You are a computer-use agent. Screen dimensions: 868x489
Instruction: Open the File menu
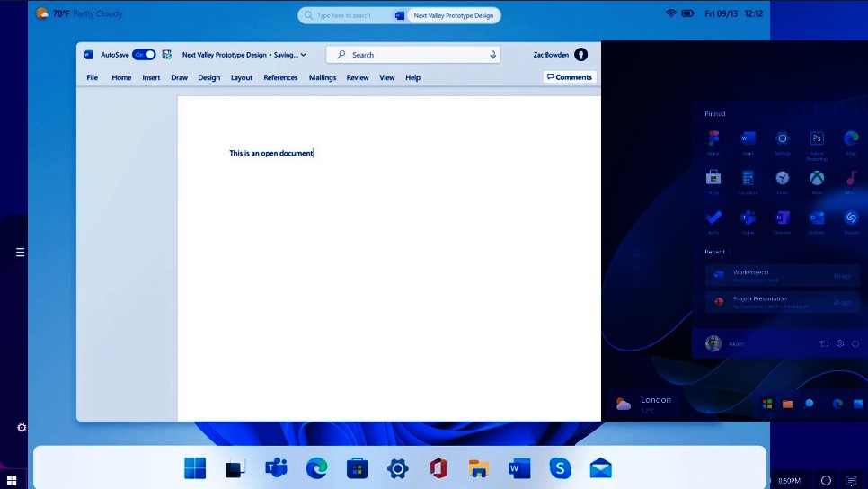click(x=92, y=77)
